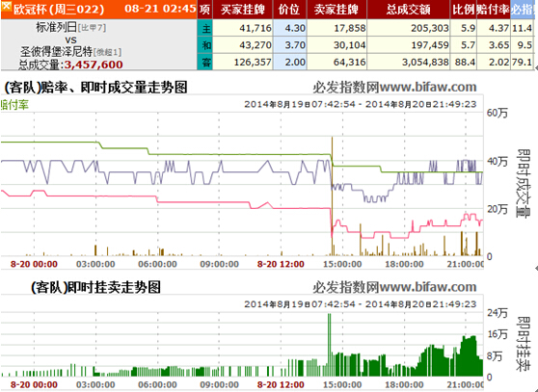The height and width of the screenshot is (392, 538).
Task: Click the 24万 axis label on the sell-listing chart
Action: click(497, 312)
